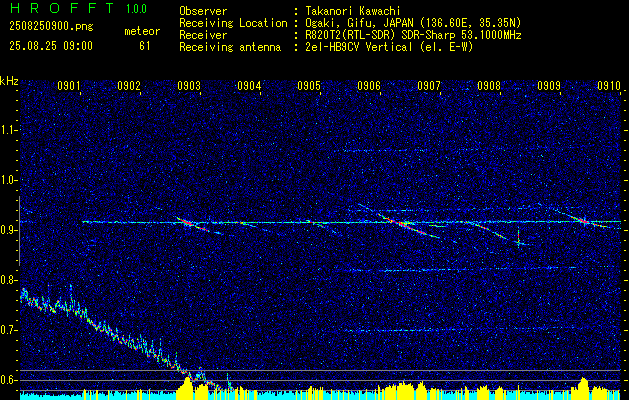
Task: Click the 1.0 frequency axis label
Action: [x=8, y=180]
